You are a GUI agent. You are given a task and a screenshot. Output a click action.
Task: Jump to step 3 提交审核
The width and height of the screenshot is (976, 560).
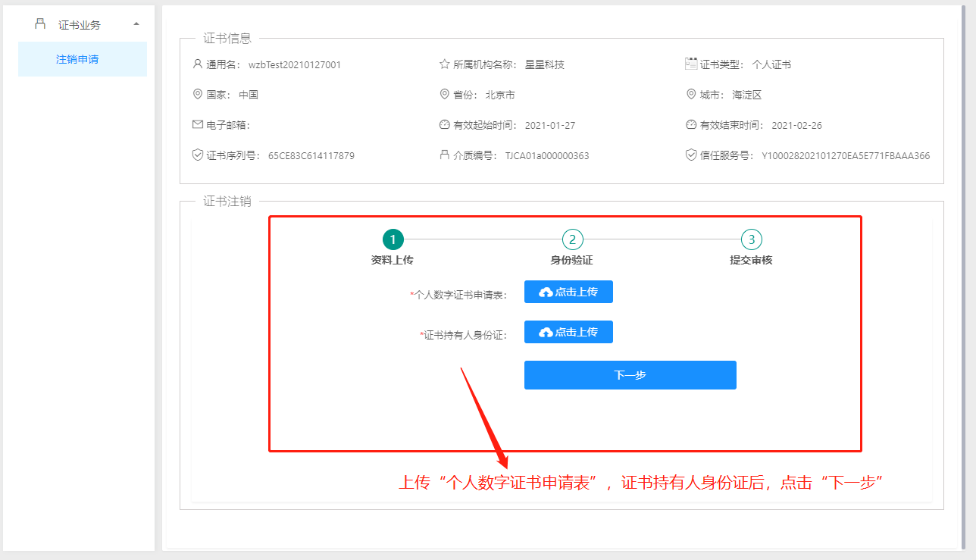(751, 240)
